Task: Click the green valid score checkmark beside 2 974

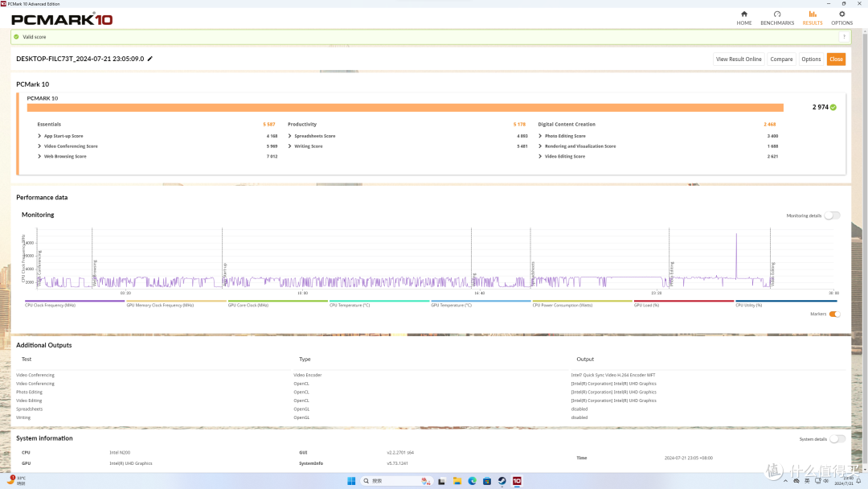Action: (x=833, y=108)
